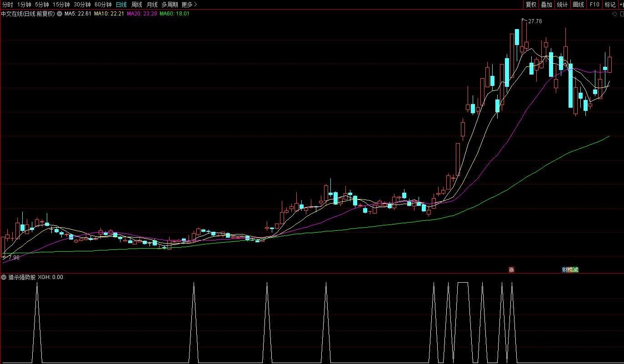Click the magenta MA20: 23.28 label
This screenshot has height=364, width=624.
click(x=142, y=14)
